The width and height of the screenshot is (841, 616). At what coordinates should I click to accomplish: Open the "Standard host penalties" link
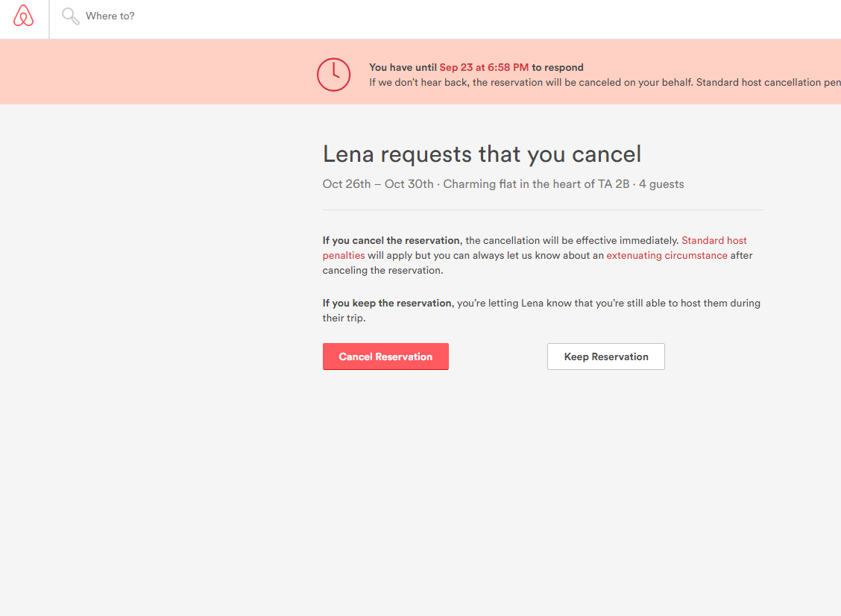[714, 241]
